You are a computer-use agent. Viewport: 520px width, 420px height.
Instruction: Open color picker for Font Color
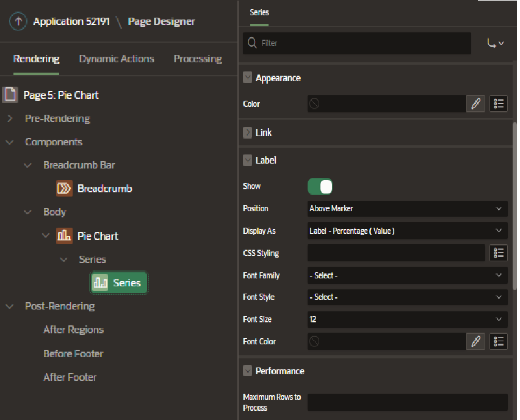click(x=476, y=341)
